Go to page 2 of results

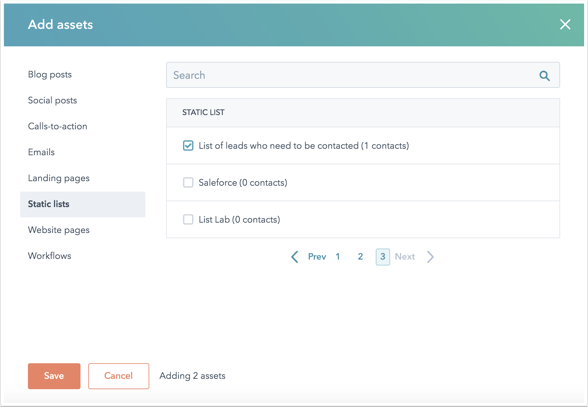360,257
